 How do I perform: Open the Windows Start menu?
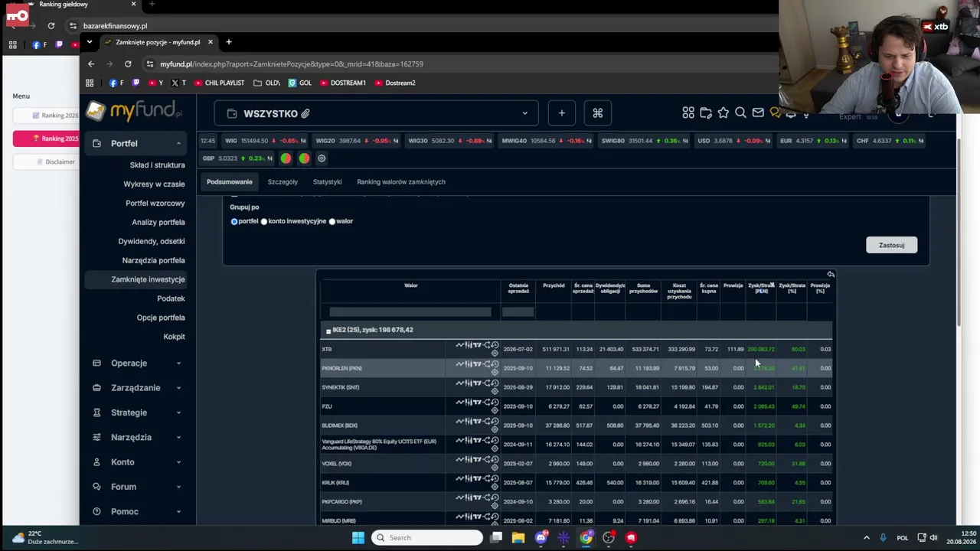[x=358, y=537]
